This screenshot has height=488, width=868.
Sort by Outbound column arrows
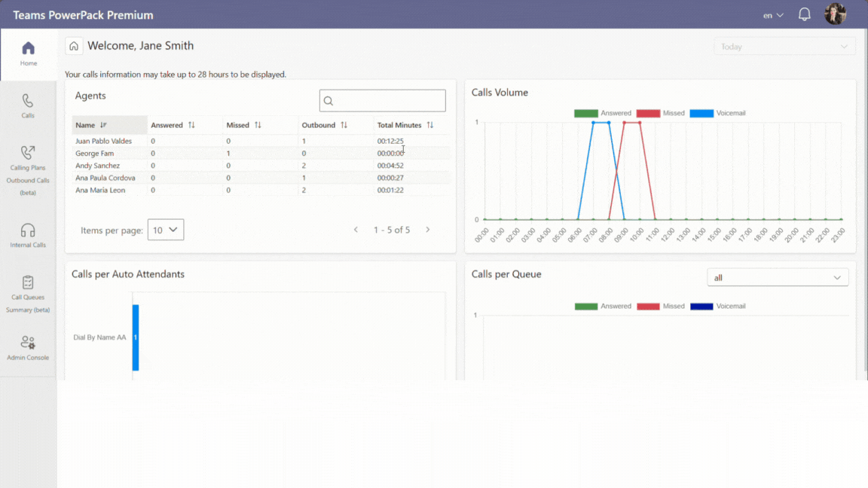[x=344, y=125]
